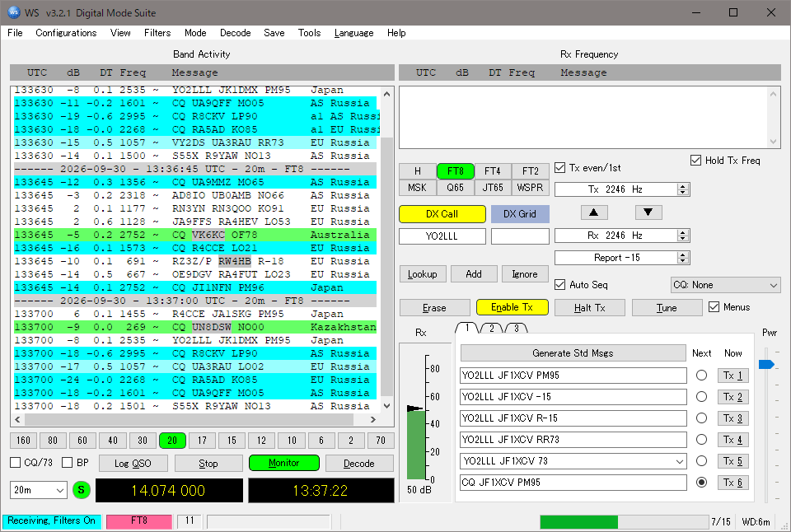Image resolution: width=791 pixels, height=532 pixels.
Task: Select the FT4 mode button
Action: pyautogui.click(x=493, y=171)
